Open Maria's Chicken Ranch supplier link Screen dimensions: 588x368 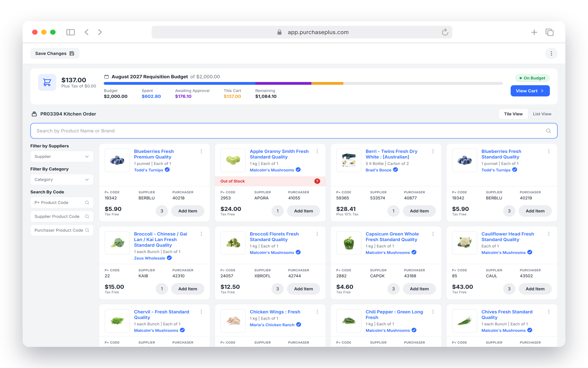(272, 325)
